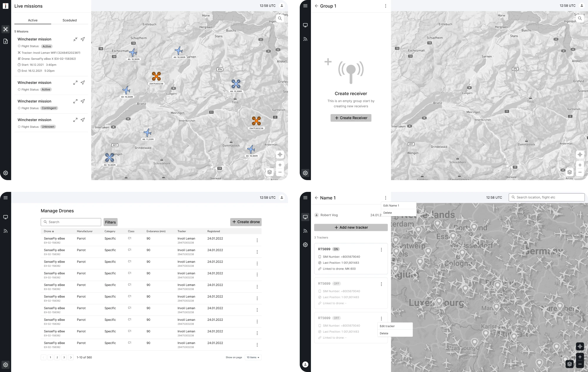This screenshot has height=372, width=588.
Task: Open map layers in Live missions map
Action: 269,172
